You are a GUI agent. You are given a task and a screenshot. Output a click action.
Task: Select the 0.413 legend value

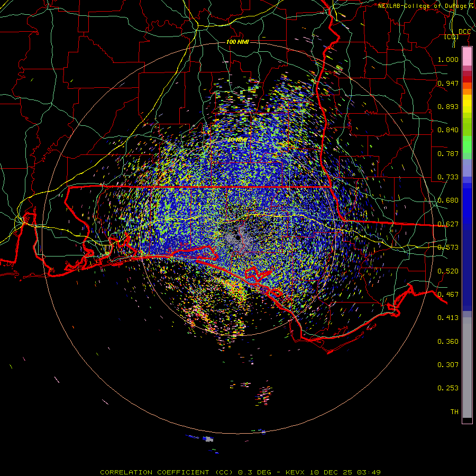pos(448,318)
